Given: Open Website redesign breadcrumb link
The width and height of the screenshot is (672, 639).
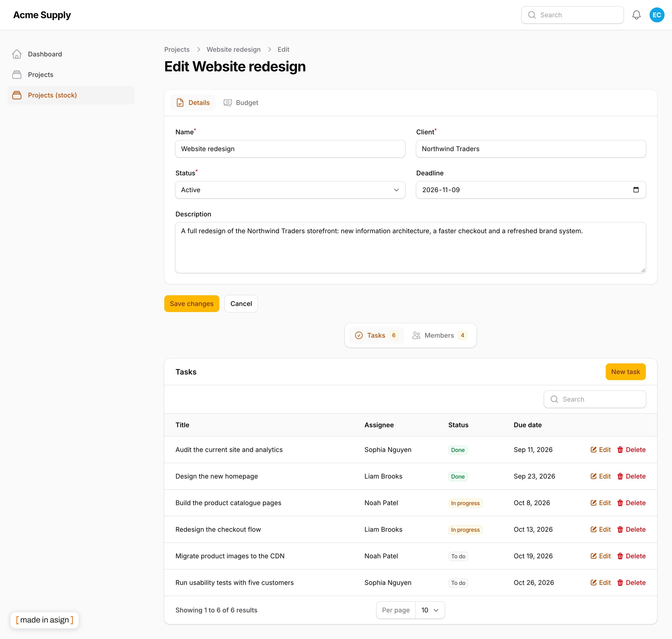Looking at the screenshot, I should 233,49.
